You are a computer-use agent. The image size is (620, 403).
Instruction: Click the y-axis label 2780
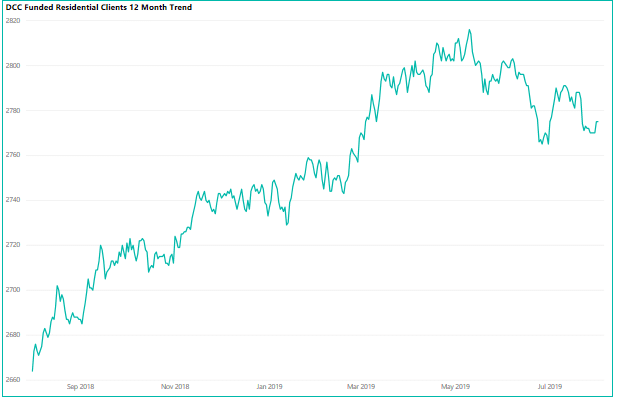pyautogui.click(x=13, y=111)
